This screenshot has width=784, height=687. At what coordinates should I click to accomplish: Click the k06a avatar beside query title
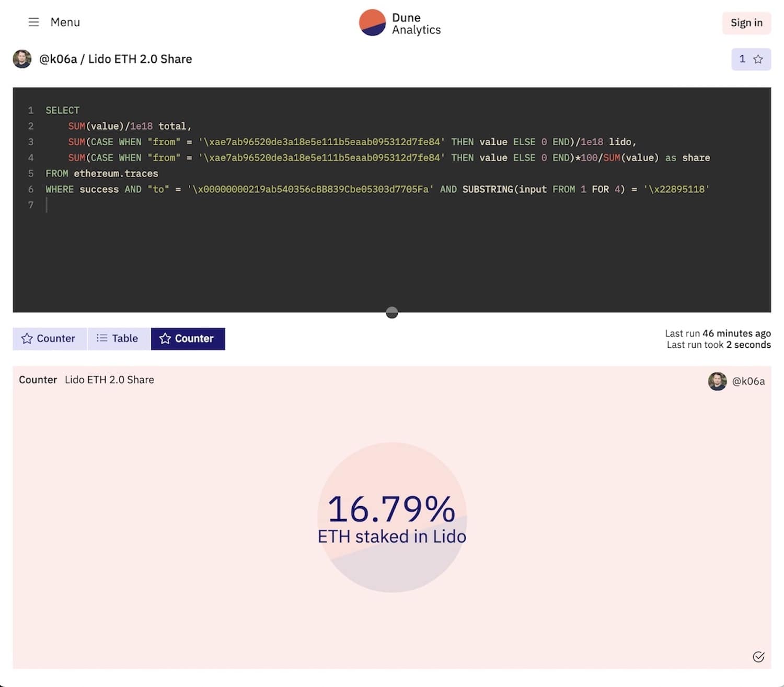22,59
